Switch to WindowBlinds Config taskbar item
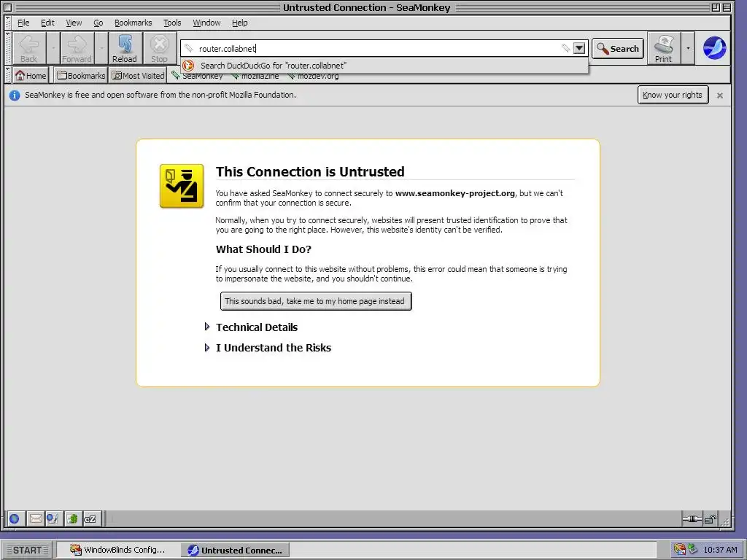747x560 pixels. pos(117,550)
